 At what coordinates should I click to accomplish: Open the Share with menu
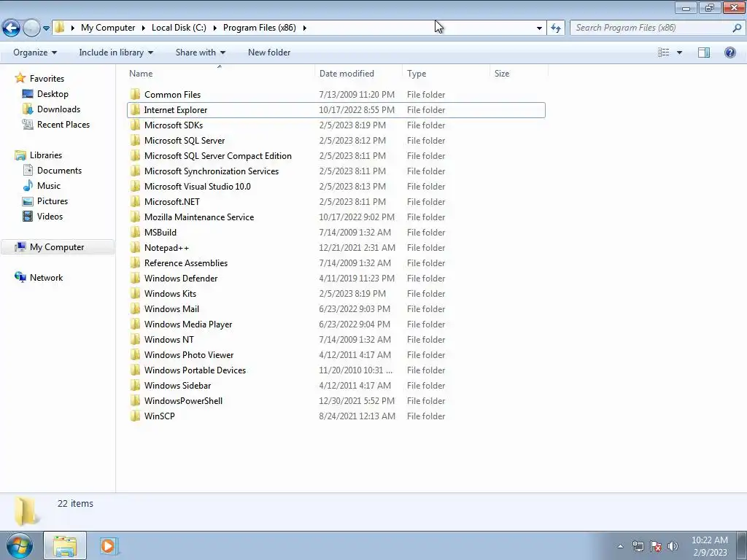pyautogui.click(x=201, y=52)
